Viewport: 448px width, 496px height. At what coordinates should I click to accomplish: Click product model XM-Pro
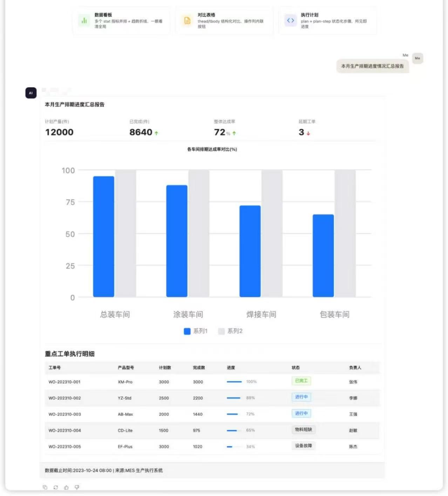click(x=125, y=382)
